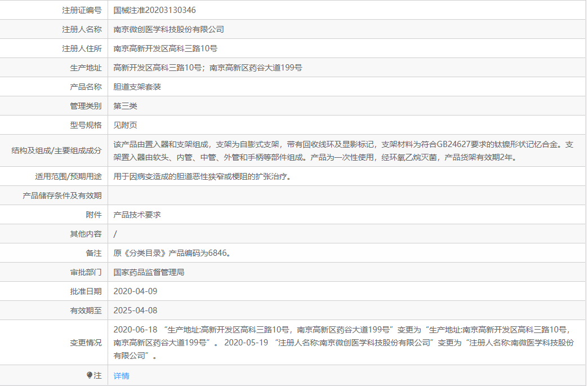
Task: Click the 其他内容 label
Action: point(86,234)
